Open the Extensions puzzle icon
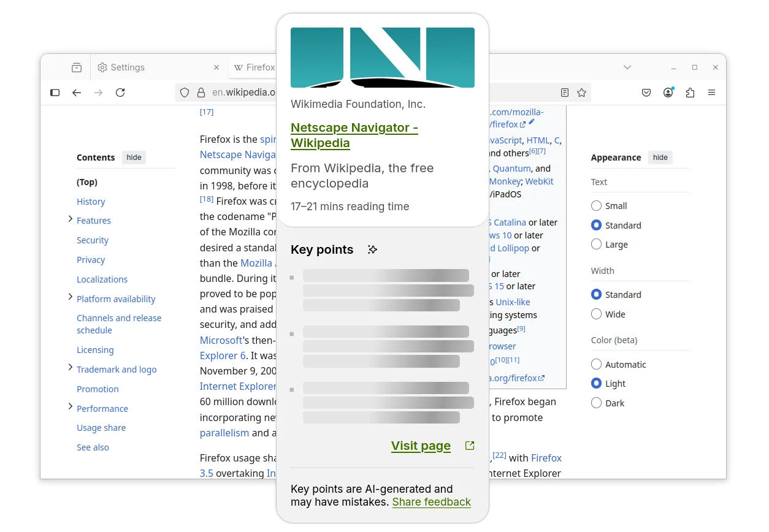The height and width of the screenshot is (532, 769). click(x=690, y=93)
